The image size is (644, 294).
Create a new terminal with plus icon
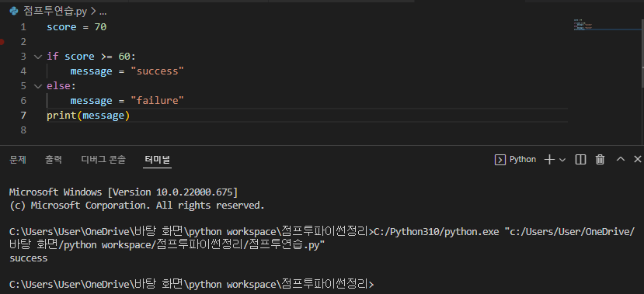(x=549, y=160)
